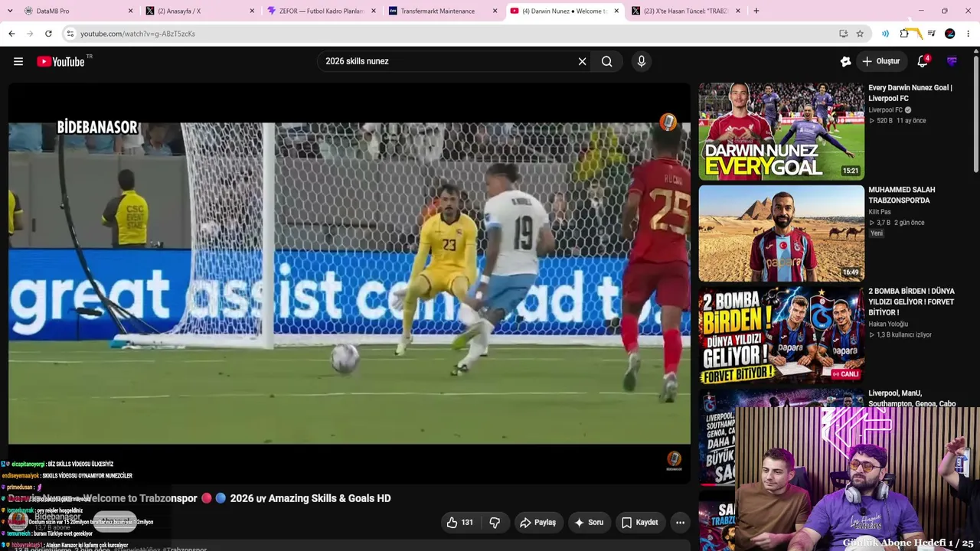Select the Darwin Nunez Welcome tab
This screenshot has height=551, width=980.
click(565, 11)
